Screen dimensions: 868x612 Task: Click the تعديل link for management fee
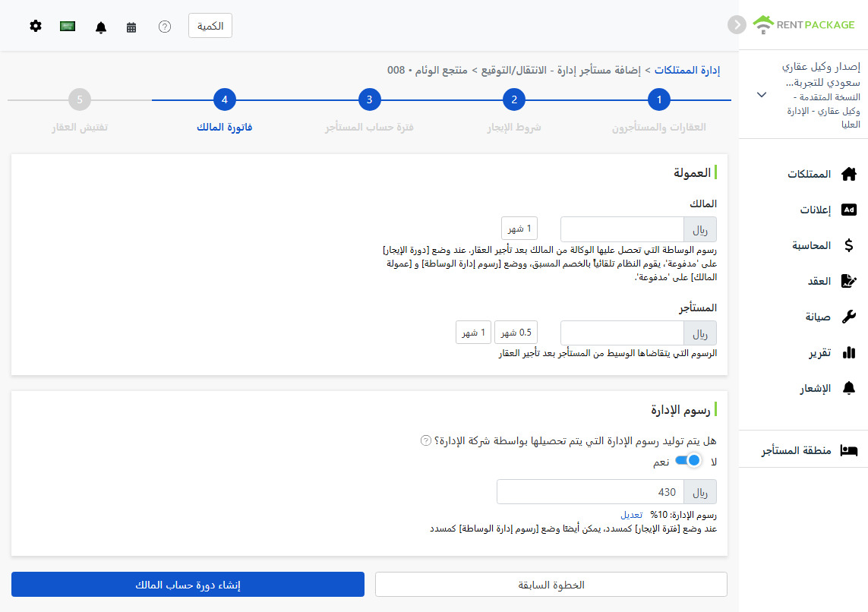[632, 515]
